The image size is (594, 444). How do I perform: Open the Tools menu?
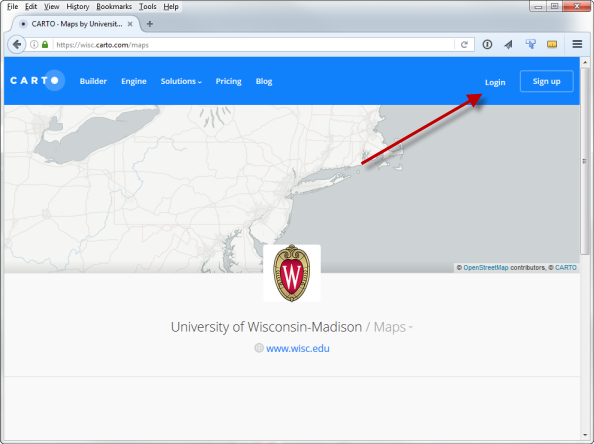click(x=147, y=6)
